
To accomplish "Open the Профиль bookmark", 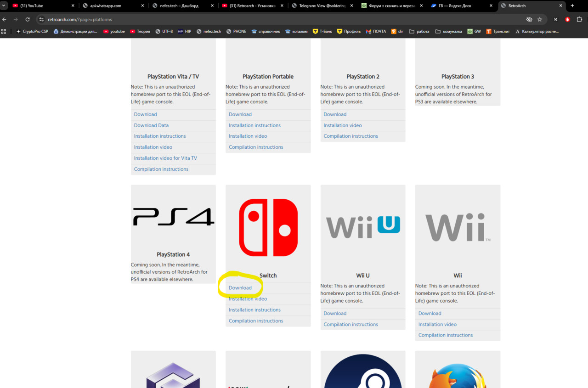I will tap(349, 31).
